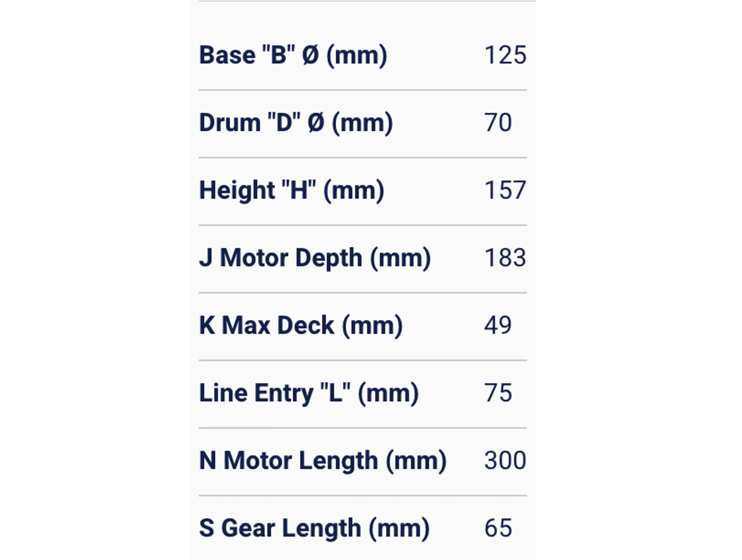This screenshot has height=560, width=742.
Task: Select the Height value 157
Action: point(506,190)
